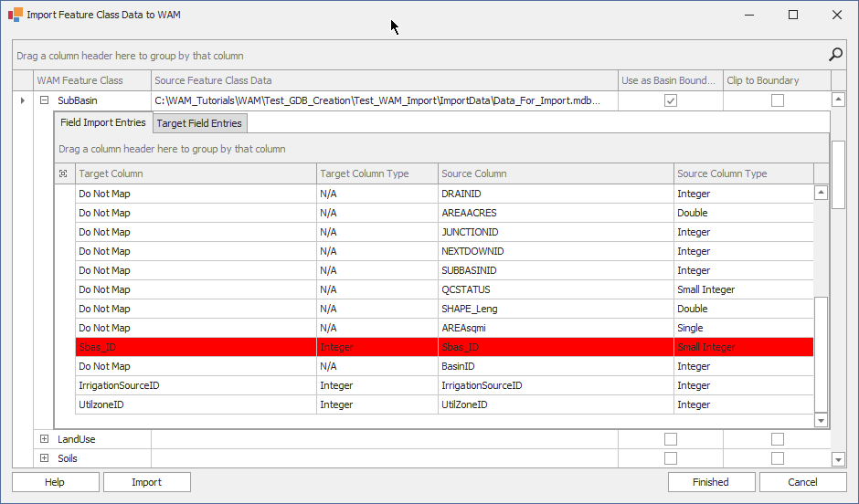Click the SubBasin row indicator arrow
The width and height of the screenshot is (859, 504).
(x=23, y=100)
